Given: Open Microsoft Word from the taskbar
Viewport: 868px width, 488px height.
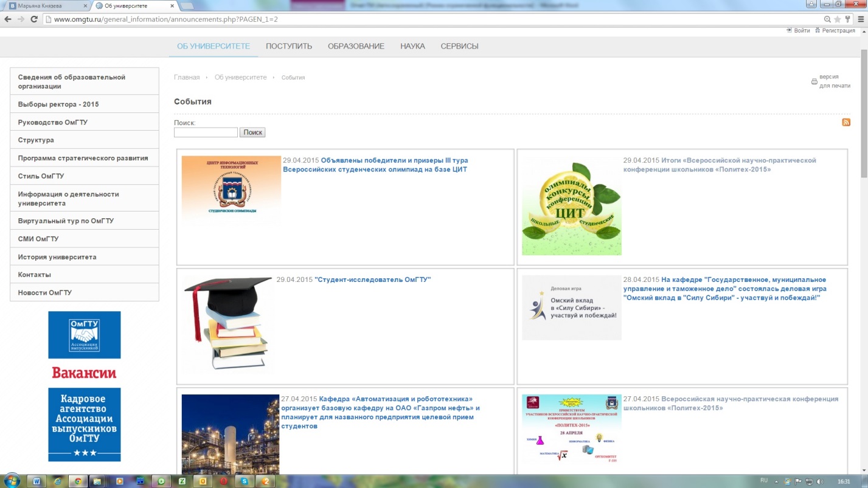Looking at the screenshot, I should 37,481.
